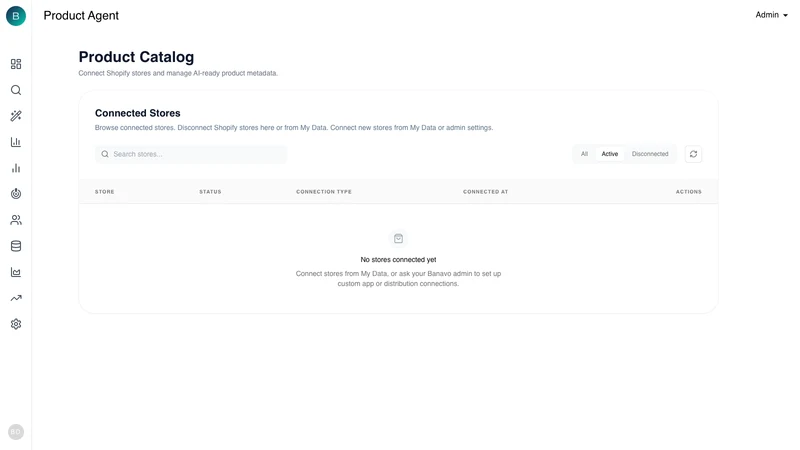Refresh the connected stores list
Viewport: 800px width, 450px height.
pos(693,154)
